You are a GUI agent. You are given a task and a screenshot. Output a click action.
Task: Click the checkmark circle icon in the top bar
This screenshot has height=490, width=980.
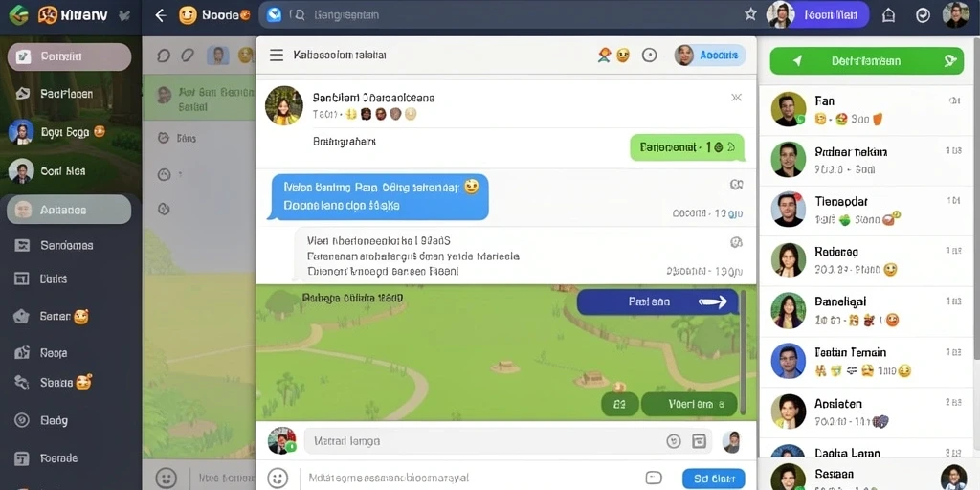pyautogui.click(x=923, y=15)
